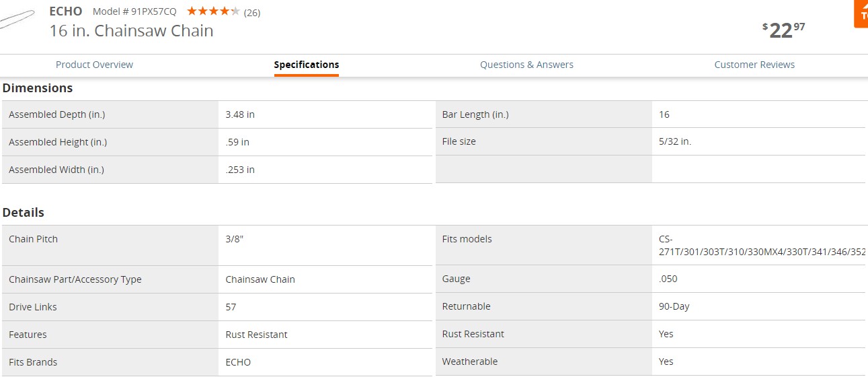Image resolution: width=868 pixels, height=377 pixels.
Task: Switch to Questions & Answers tab
Action: (x=526, y=65)
